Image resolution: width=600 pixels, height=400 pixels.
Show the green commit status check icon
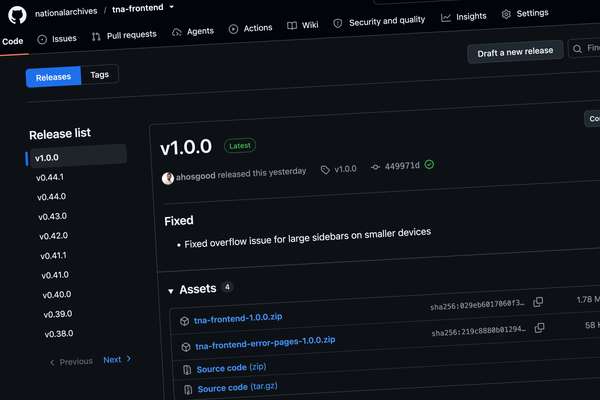click(x=429, y=164)
